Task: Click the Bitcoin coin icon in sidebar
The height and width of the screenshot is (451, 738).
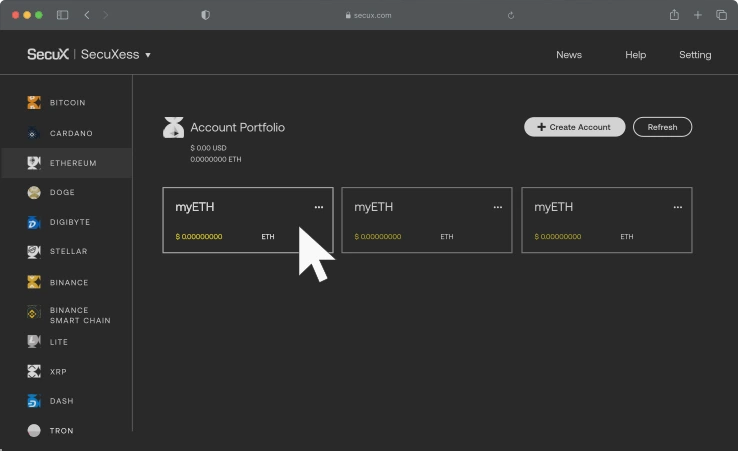Action: coord(34,102)
